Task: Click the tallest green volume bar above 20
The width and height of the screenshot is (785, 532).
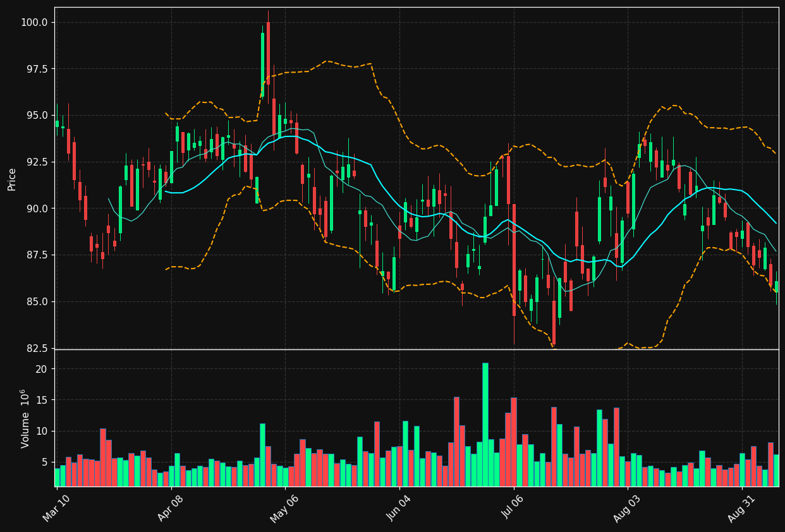Action: tap(485, 425)
